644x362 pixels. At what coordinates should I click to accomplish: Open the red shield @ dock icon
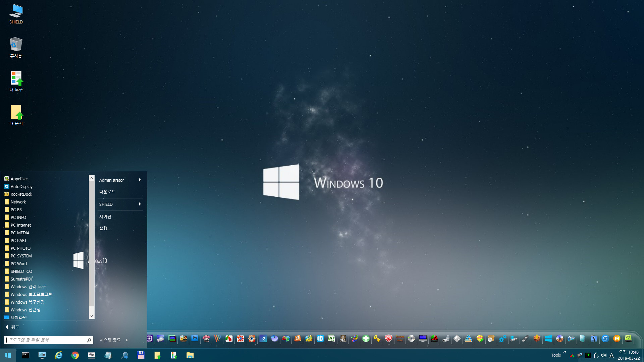[x=388, y=339]
